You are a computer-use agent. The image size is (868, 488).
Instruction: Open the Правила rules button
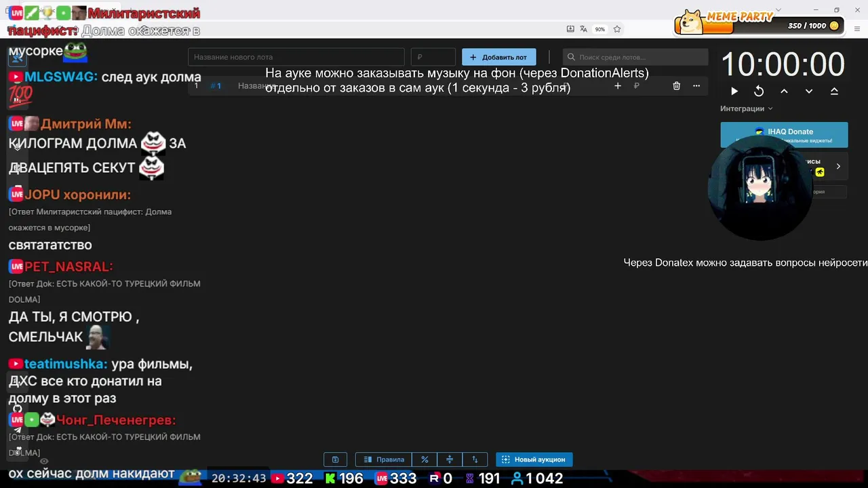point(384,460)
